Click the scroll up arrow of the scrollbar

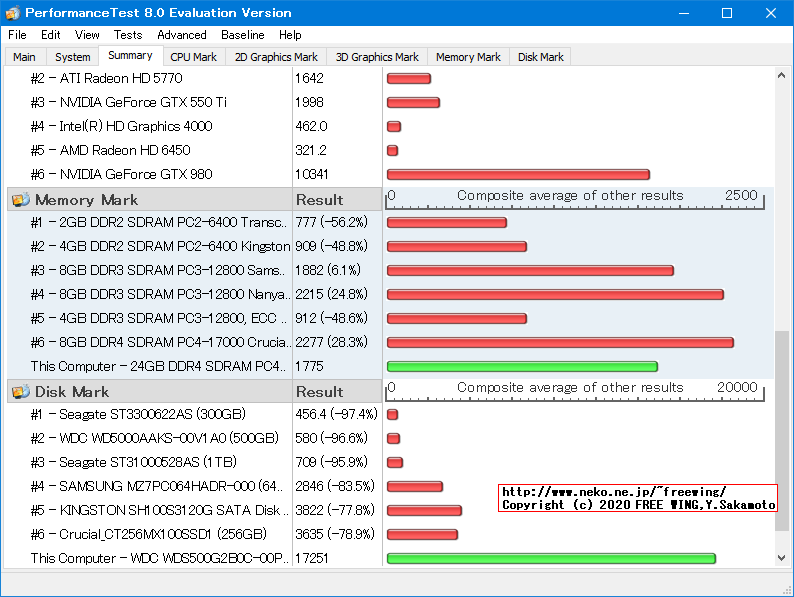pyautogui.click(x=782, y=77)
